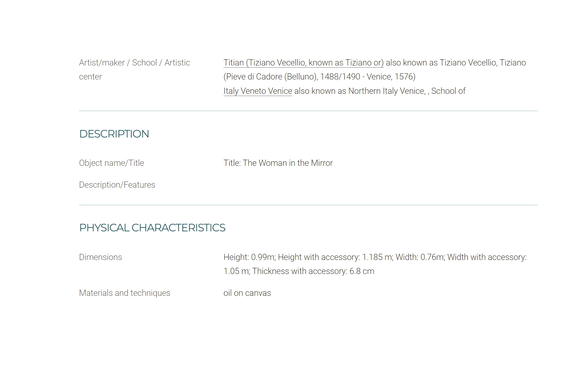Viewport: 588px width, 376px height.
Task: Click the word 'center' under Artist/maker label
Action: pyautogui.click(x=90, y=77)
